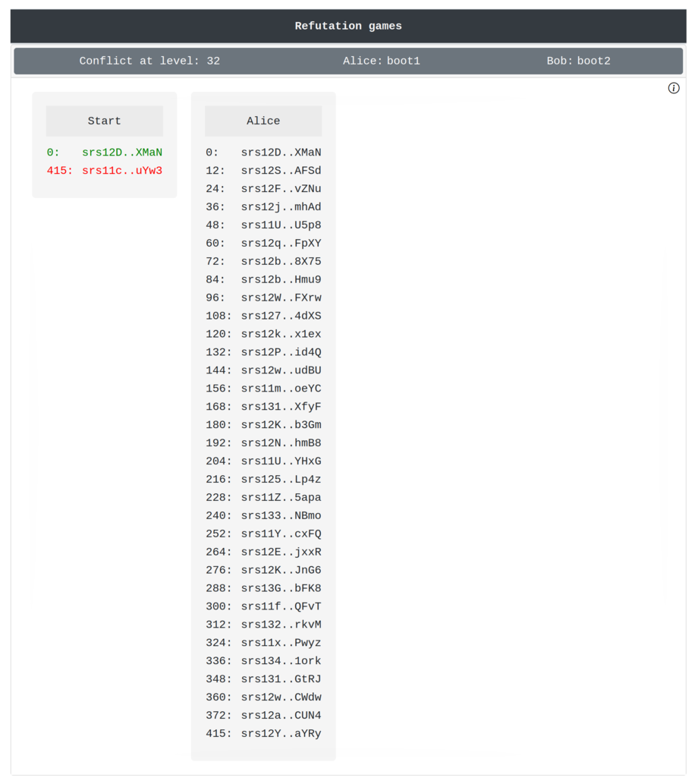Viewport: 698px width, 784px height.
Task: Select the Start column header
Action: coord(104,121)
